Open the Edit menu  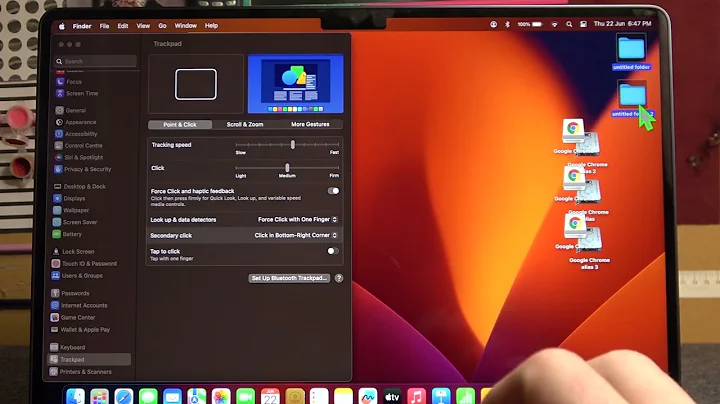click(123, 26)
